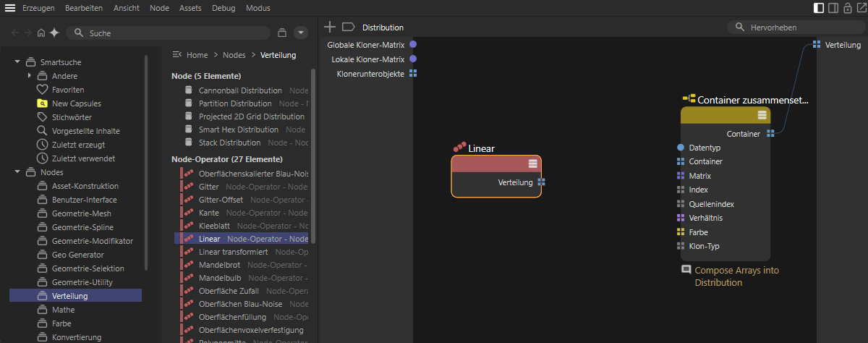Click Nodes in the breadcrumb path
868x343 pixels.
coord(234,55)
